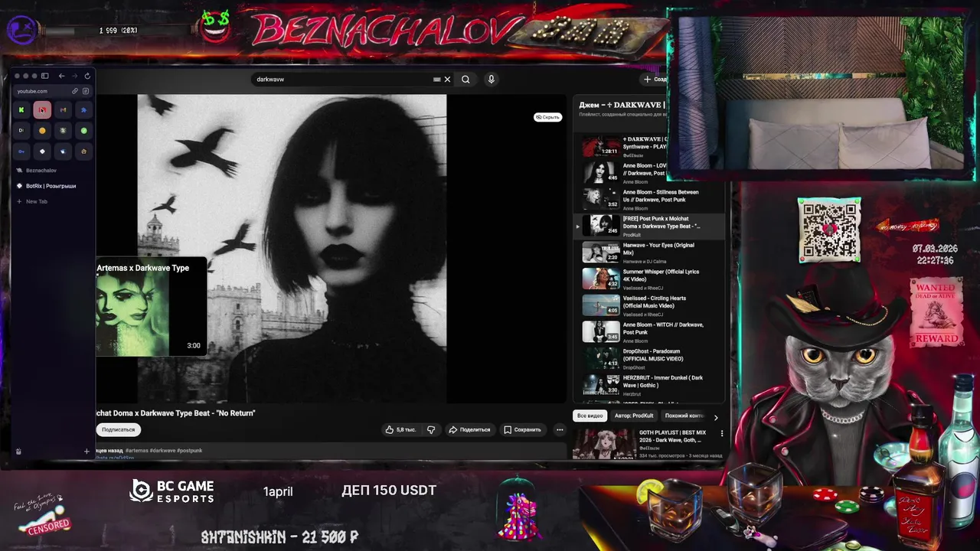Click the Подписаться subscribe button
This screenshot has height=551, width=980.
[x=118, y=430]
